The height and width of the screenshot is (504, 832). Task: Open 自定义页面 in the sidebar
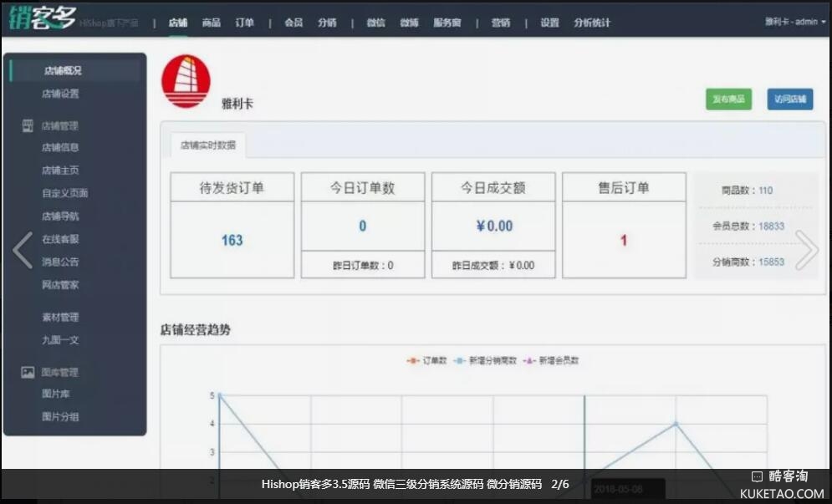point(64,193)
